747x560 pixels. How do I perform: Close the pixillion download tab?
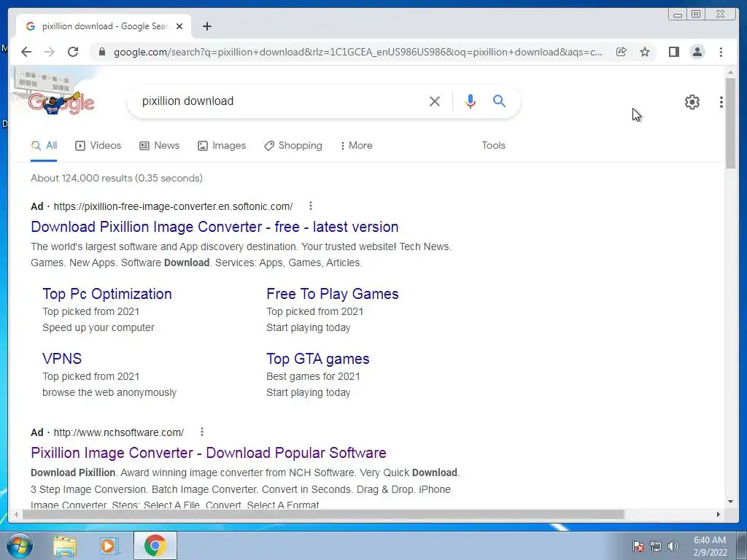[x=179, y=26]
